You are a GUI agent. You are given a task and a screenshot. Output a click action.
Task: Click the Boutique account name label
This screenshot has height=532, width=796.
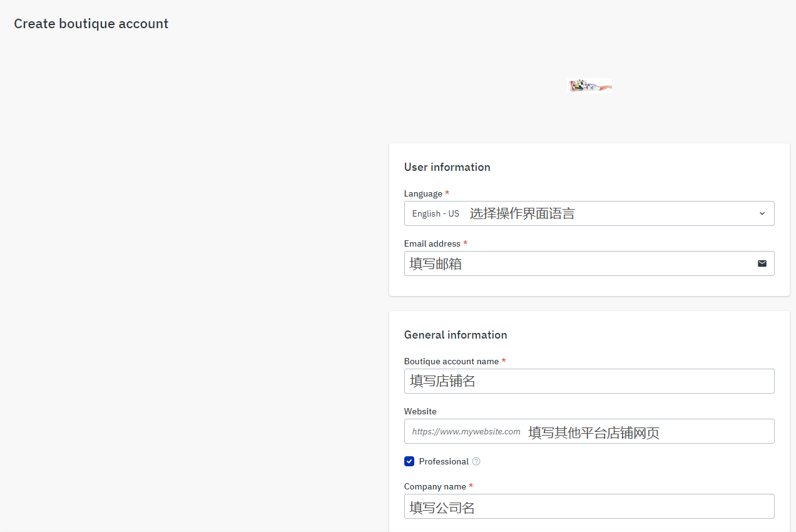451,361
